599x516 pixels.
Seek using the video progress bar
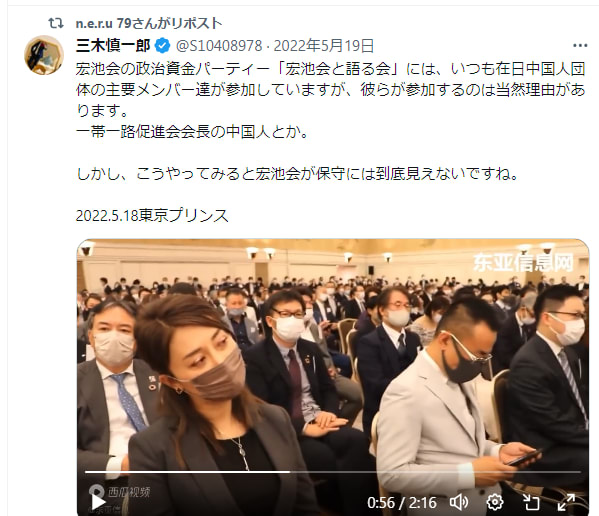[x=332, y=472]
